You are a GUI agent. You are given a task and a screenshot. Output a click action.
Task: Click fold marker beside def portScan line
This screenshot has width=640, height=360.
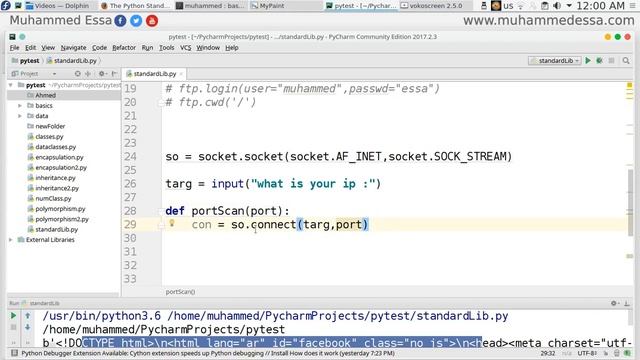click(161, 211)
